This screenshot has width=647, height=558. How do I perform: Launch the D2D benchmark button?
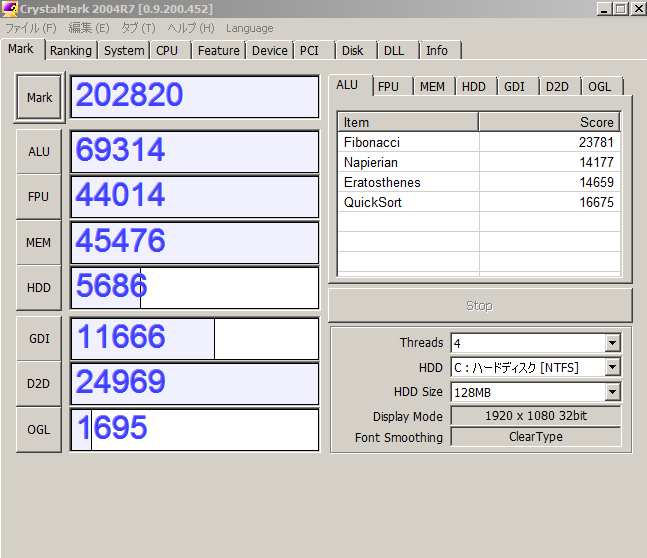[39, 384]
